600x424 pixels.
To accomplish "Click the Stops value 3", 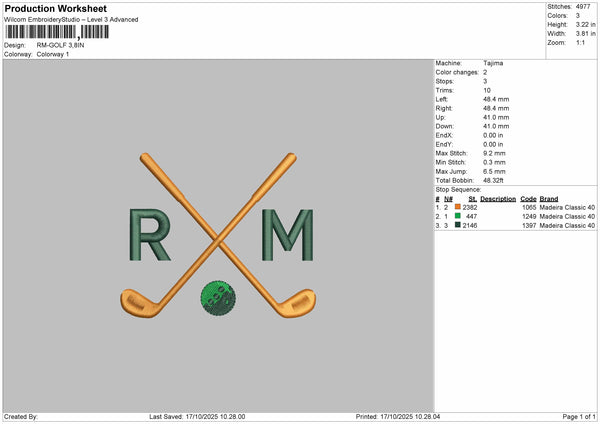I will 485,82.
